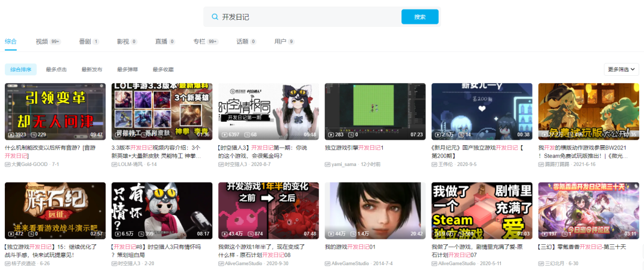Open title 【时空猎人3】开发日记第一期
The width and height of the screenshot is (644, 270).
[x=264, y=152]
